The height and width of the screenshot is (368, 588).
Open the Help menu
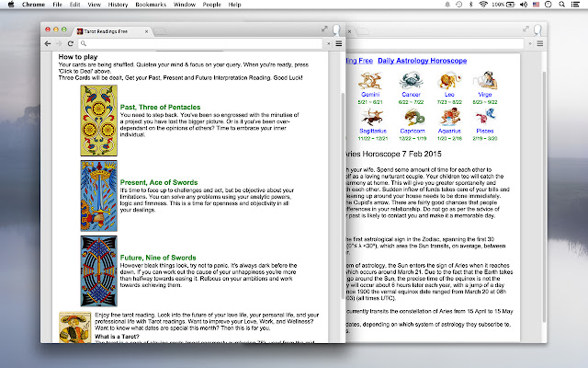click(x=235, y=5)
